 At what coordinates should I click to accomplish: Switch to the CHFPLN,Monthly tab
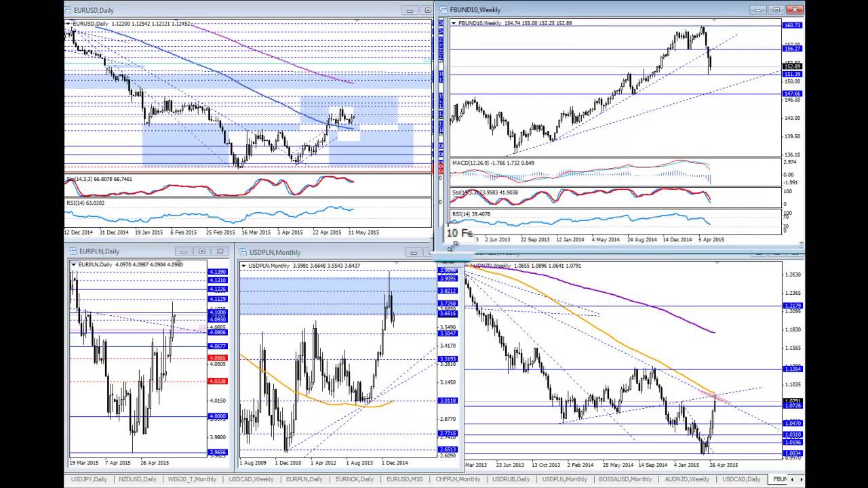458,479
